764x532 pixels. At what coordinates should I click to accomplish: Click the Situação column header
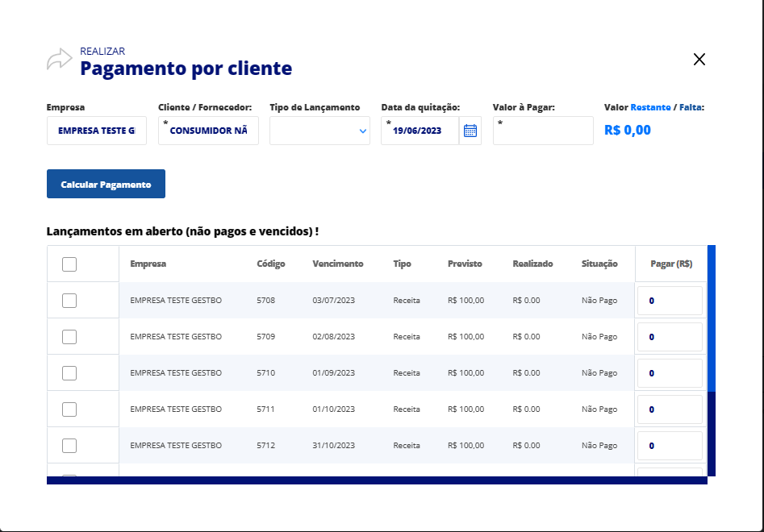[x=599, y=264]
